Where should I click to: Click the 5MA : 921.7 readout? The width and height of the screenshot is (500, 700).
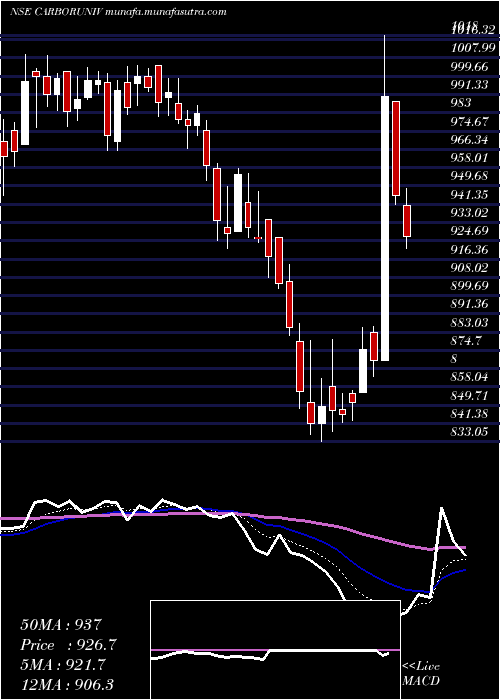coord(63,666)
